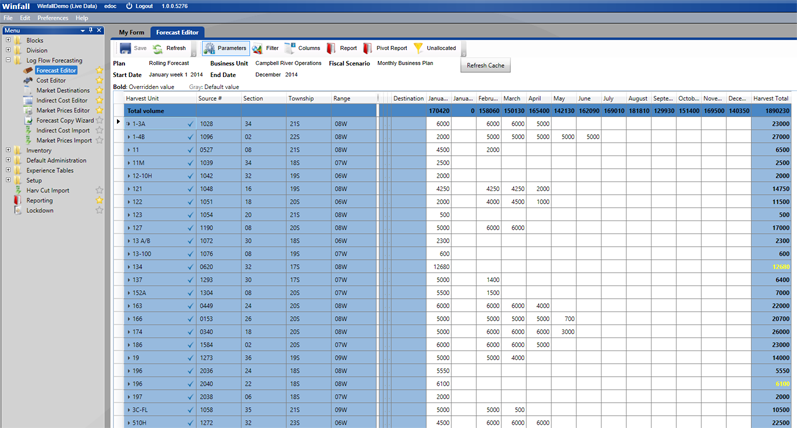
Task: Click the Filter icon
Action: pyautogui.click(x=257, y=48)
